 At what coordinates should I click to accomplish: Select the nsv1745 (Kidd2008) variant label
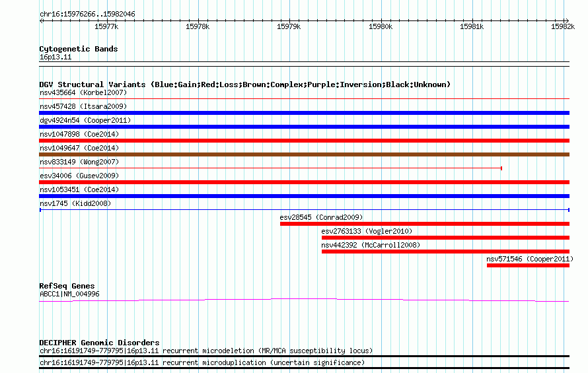tap(75, 203)
